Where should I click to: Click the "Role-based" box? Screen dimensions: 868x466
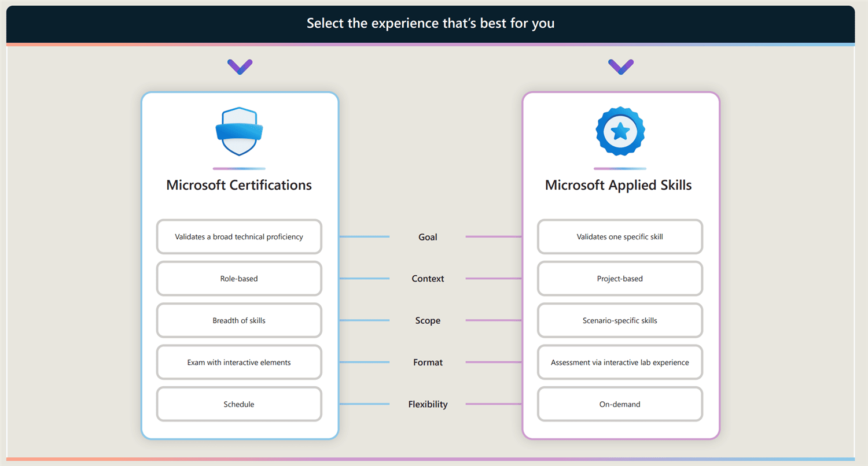tap(239, 279)
